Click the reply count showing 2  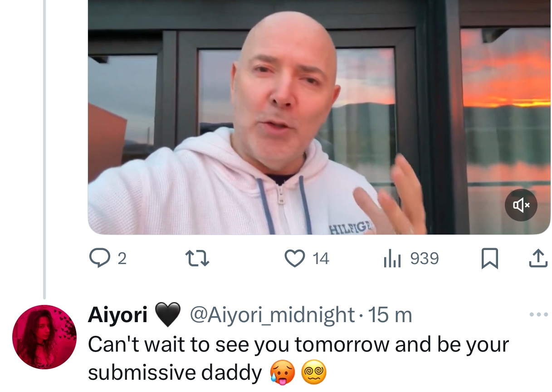tap(122, 259)
